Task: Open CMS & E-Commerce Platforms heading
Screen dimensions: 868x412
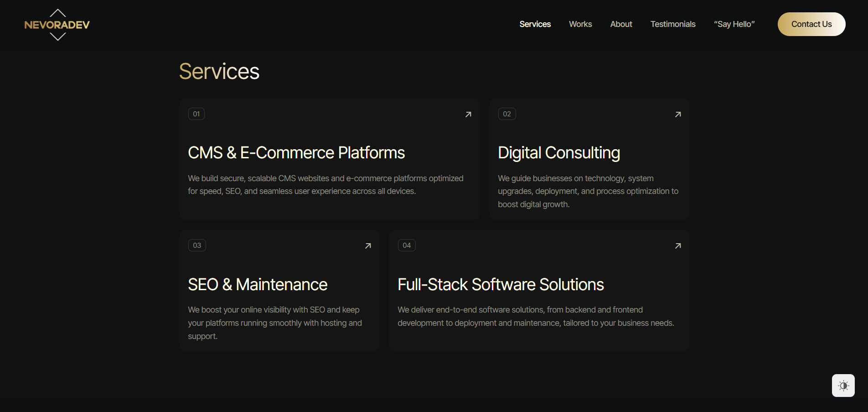Action: (296, 153)
